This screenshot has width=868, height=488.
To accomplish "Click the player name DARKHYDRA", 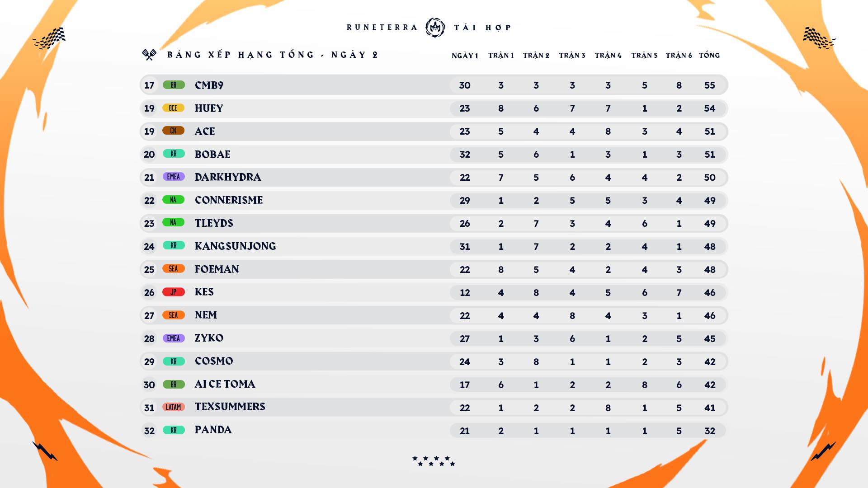I will [228, 177].
